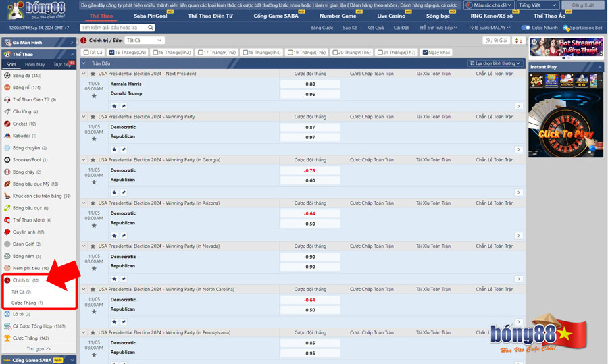This screenshot has width=608, height=364.
Task: Open Tỷ lệ cược MALAY odds dropdown
Action: pyautogui.click(x=489, y=28)
